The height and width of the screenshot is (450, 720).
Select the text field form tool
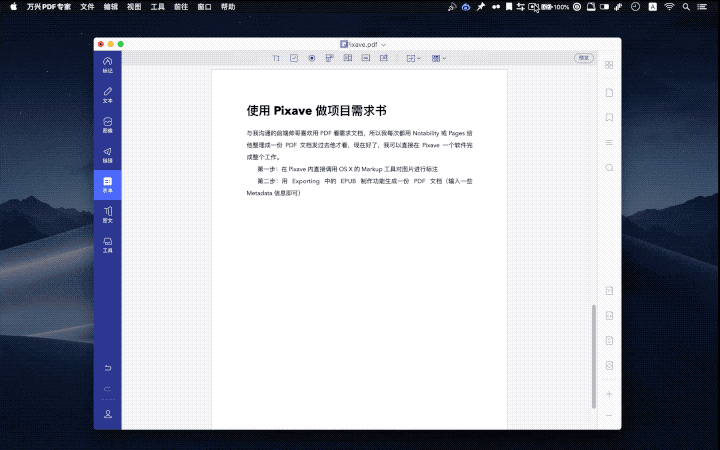pyautogui.click(x=276, y=59)
